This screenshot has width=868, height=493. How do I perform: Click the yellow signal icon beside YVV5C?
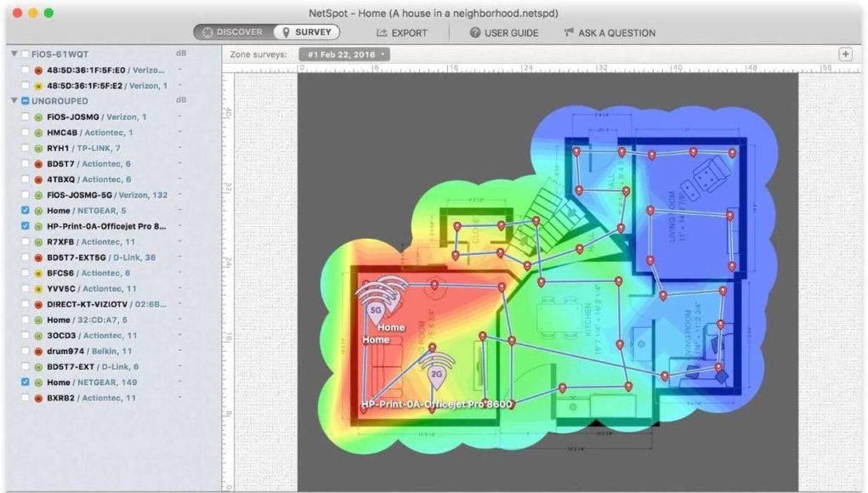[x=38, y=288]
